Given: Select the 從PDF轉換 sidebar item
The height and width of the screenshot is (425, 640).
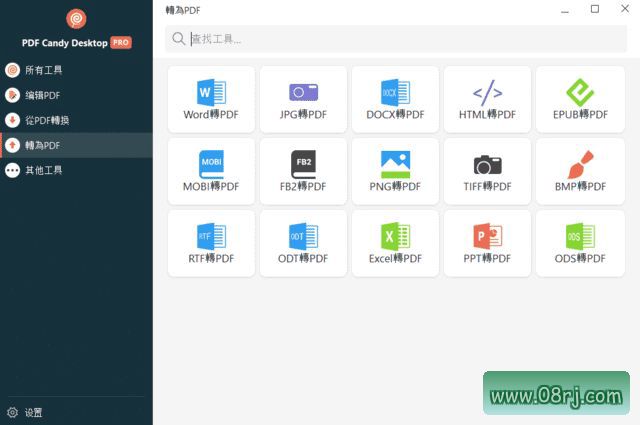Looking at the screenshot, I should pos(76,120).
